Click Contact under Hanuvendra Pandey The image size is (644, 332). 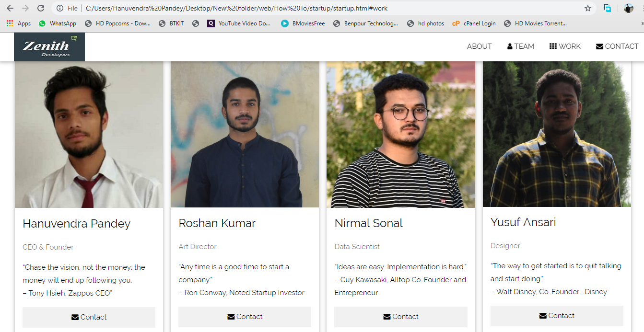pyautogui.click(x=89, y=317)
